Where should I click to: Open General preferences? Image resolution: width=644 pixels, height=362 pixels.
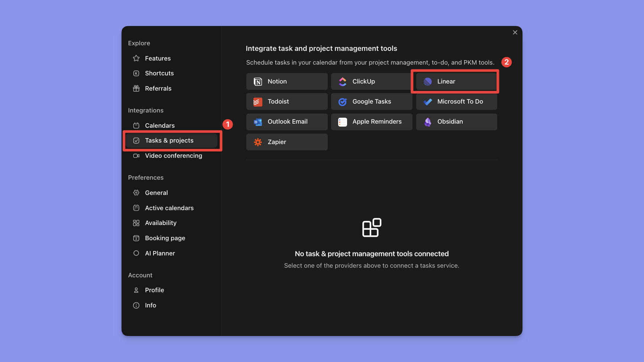click(x=171, y=193)
